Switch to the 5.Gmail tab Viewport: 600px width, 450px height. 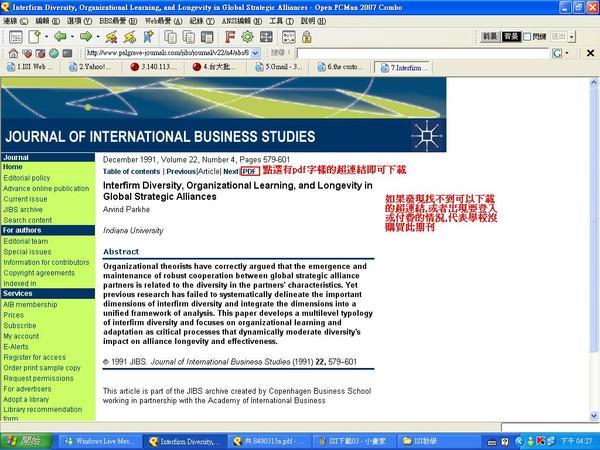click(280, 67)
